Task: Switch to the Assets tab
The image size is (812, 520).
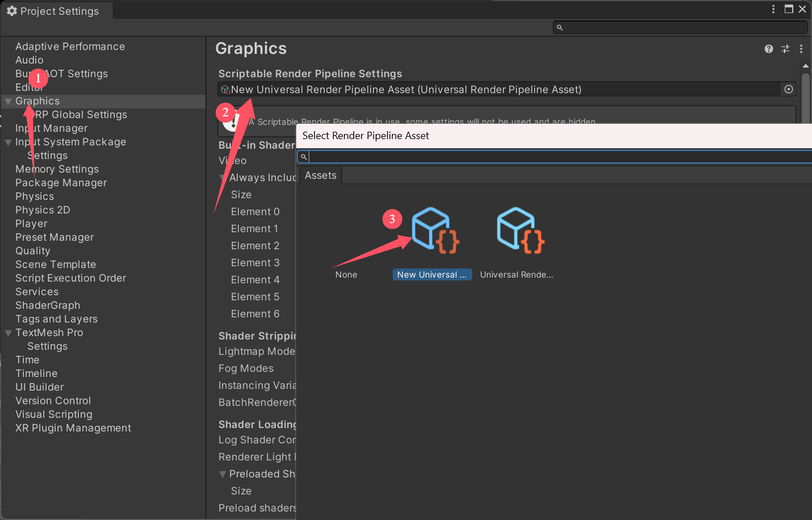Action: pos(320,175)
